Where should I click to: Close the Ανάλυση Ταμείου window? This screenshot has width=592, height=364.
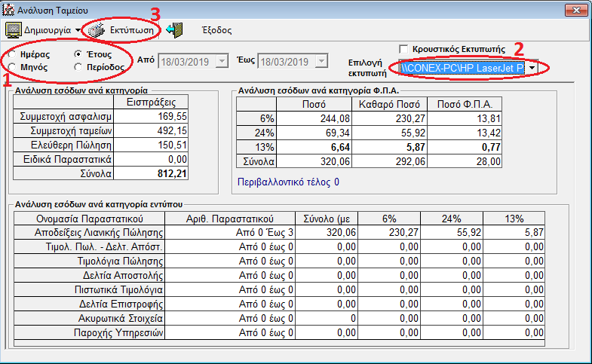click(x=576, y=11)
